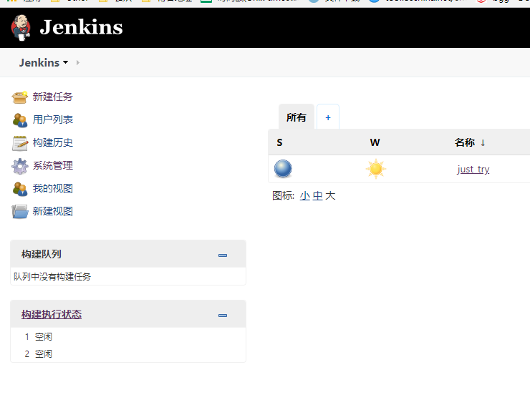Image resolution: width=530 pixels, height=420 pixels.
Task: Click the blue status ball for just_try
Action: [x=283, y=168]
